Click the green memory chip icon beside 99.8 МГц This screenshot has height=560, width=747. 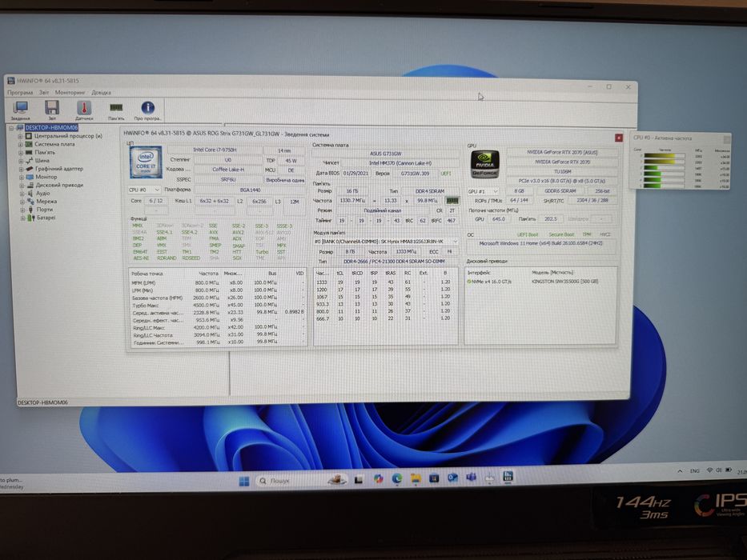tap(452, 201)
